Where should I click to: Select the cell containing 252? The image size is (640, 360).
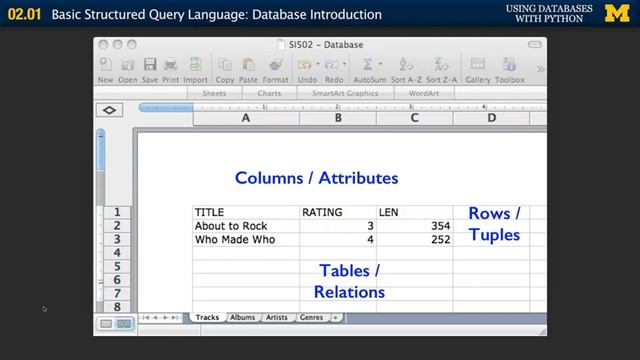coord(414,240)
